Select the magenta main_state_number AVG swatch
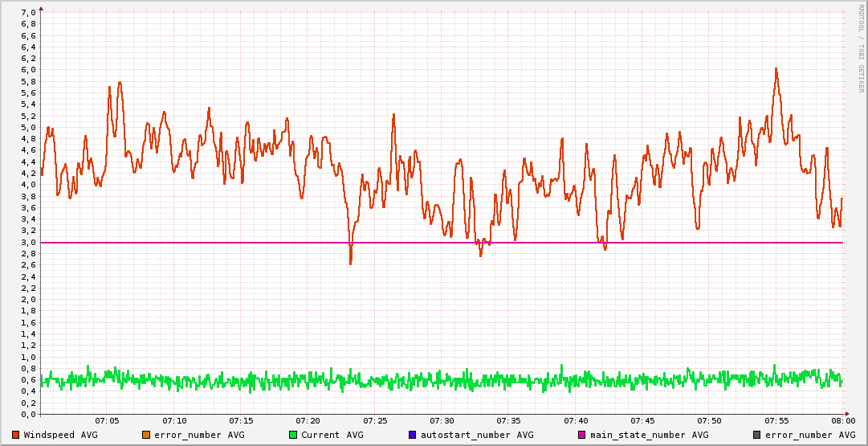Image resolution: width=868 pixels, height=446 pixels. (571, 435)
